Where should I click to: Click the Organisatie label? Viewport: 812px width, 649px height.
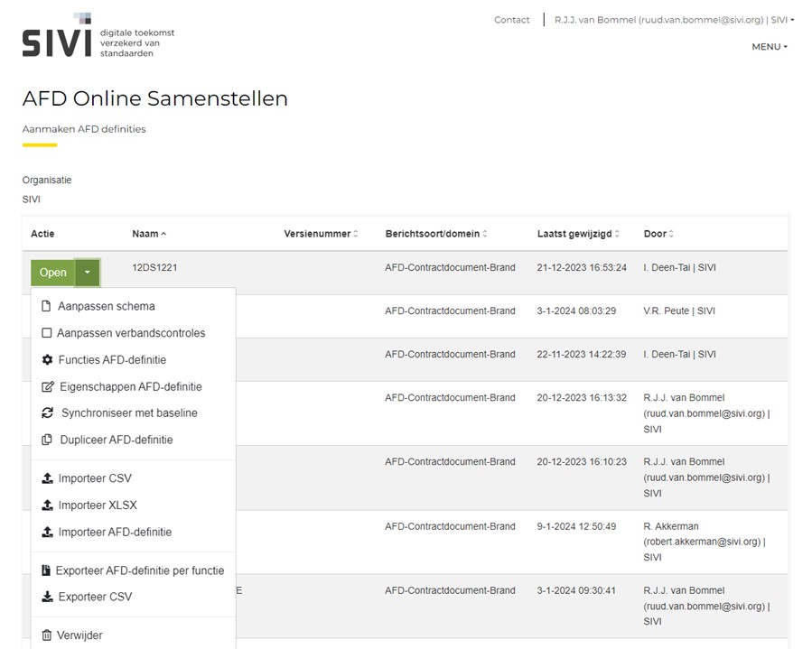coord(47,181)
